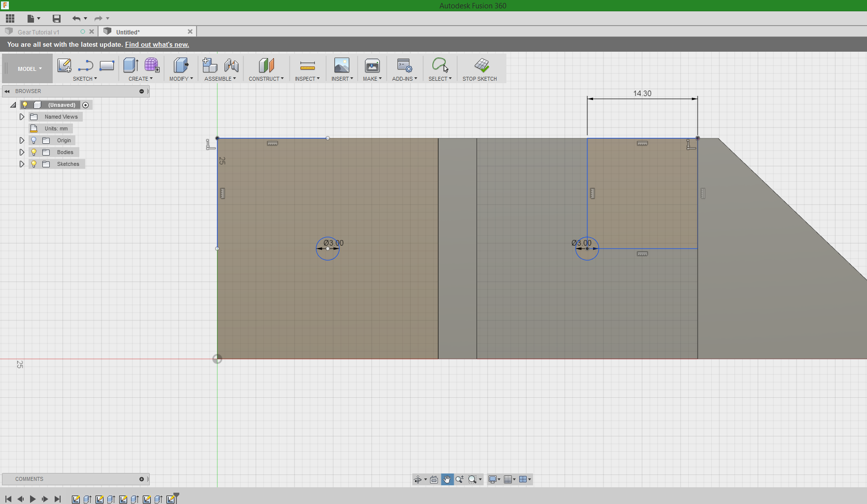This screenshot has width=867, height=504.
Task: Toggle visibility of the Origin folder
Action: click(34, 140)
